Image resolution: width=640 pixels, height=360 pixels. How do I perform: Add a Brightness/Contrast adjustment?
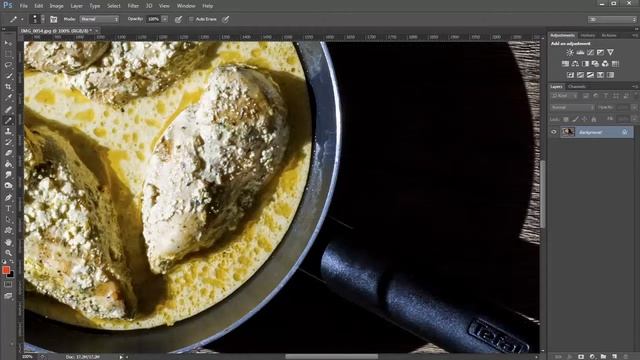570,52
